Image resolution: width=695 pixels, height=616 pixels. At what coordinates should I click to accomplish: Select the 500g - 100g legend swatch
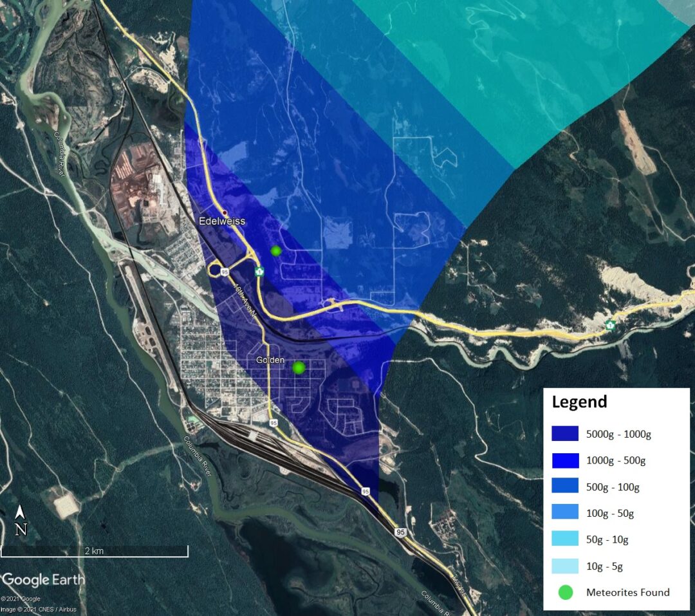coord(564,486)
